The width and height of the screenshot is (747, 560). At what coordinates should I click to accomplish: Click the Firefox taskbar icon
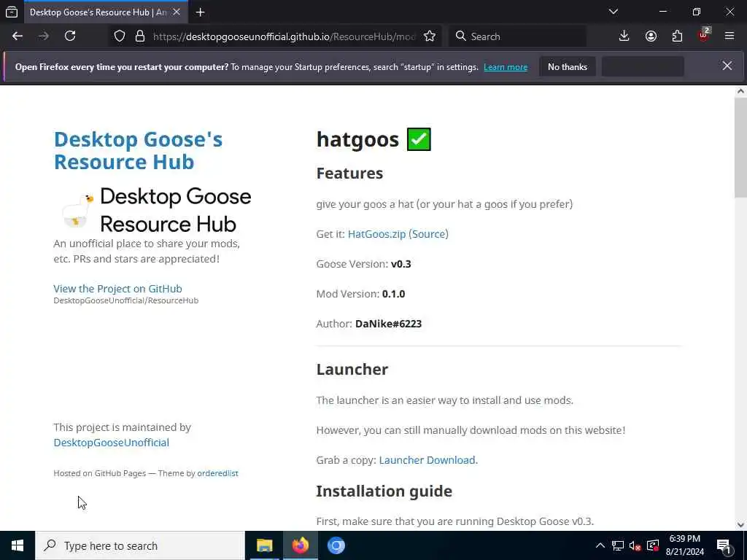(300, 545)
